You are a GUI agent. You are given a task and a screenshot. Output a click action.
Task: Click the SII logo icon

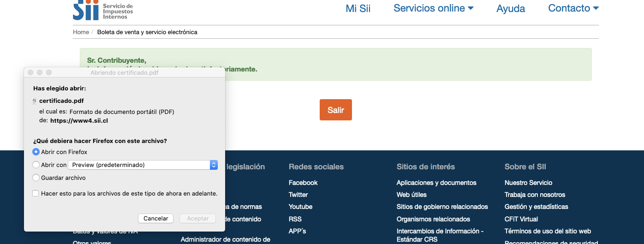click(86, 10)
